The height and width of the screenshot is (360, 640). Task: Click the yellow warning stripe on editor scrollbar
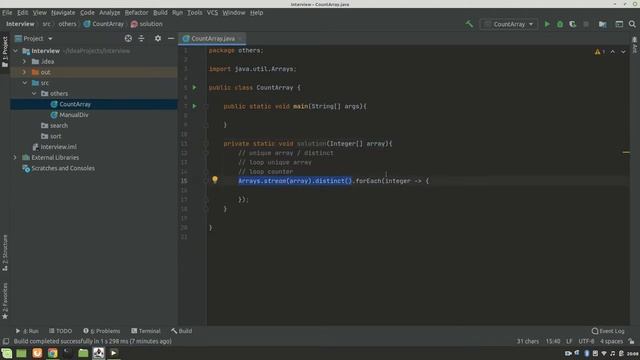pyautogui.click(x=626, y=152)
